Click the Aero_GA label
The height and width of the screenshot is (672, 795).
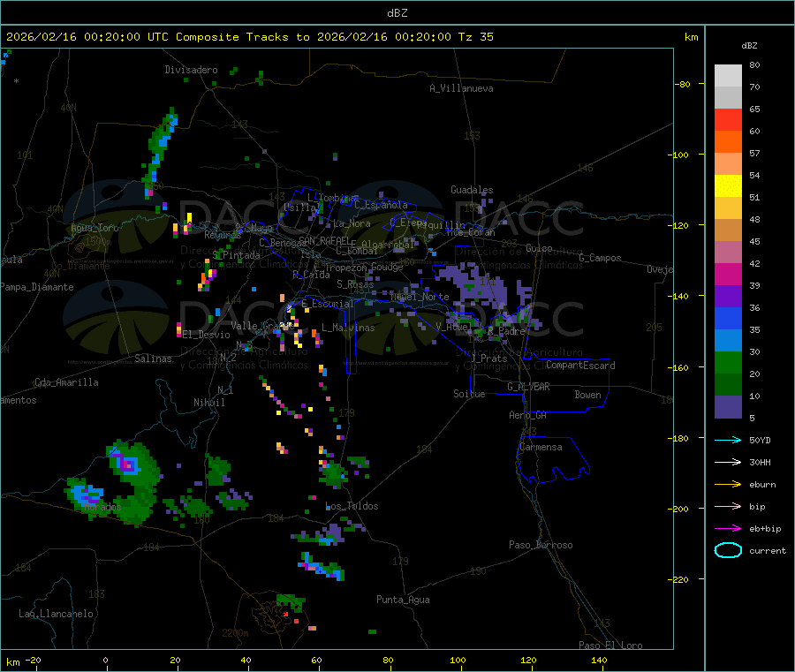pyautogui.click(x=528, y=415)
